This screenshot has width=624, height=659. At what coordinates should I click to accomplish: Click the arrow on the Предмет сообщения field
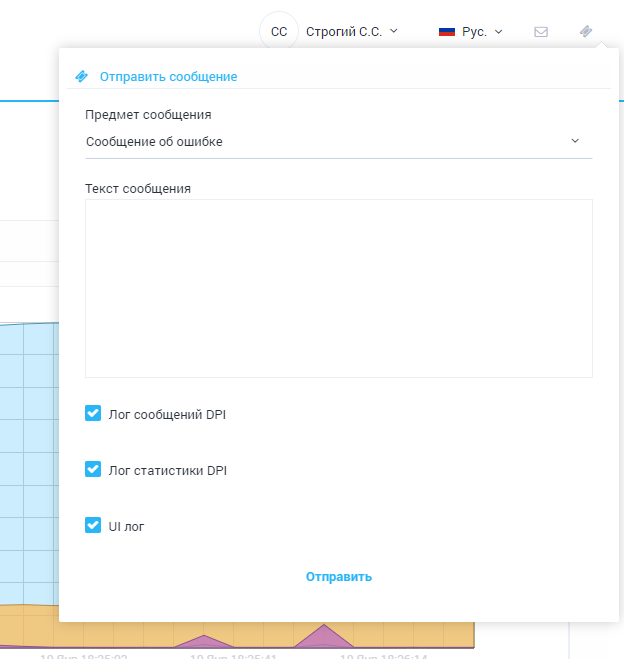575,141
